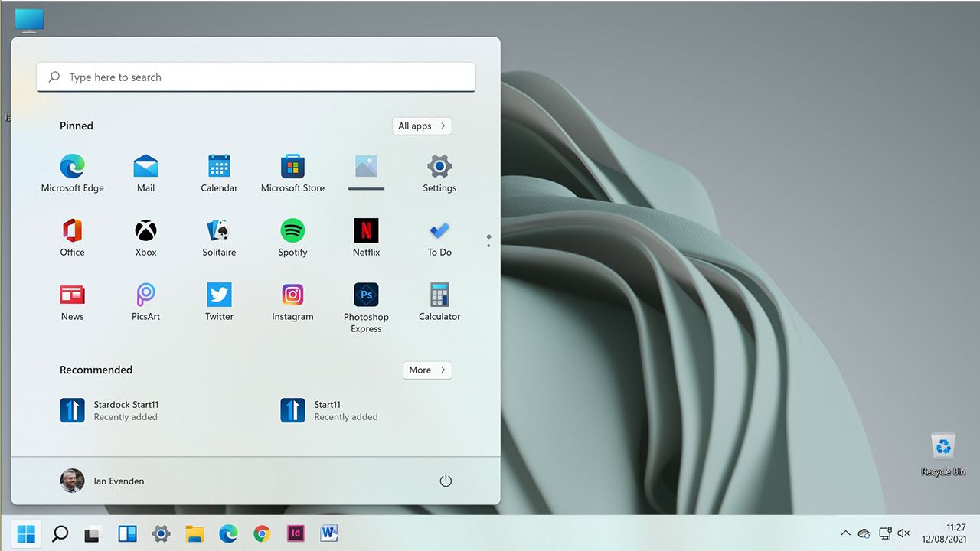Click the Windows Start button on taskbar
The height and width of the screenshot is (551, 980).
(x=26, y=533)
